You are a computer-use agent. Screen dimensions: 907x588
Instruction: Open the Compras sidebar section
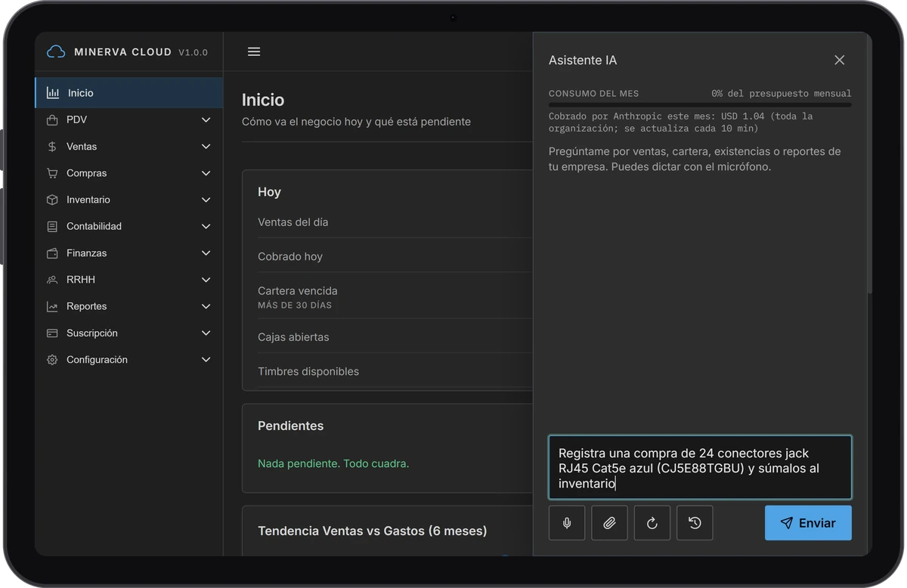click(128, 173)
